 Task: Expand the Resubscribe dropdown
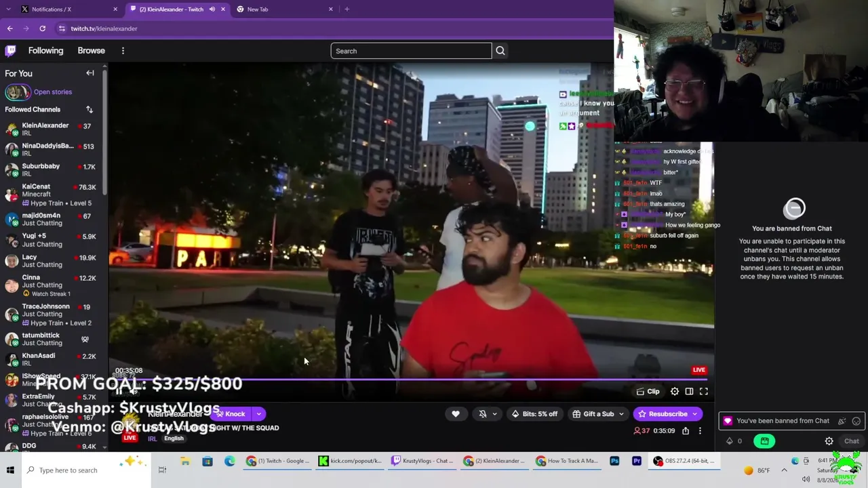point(694,414)
